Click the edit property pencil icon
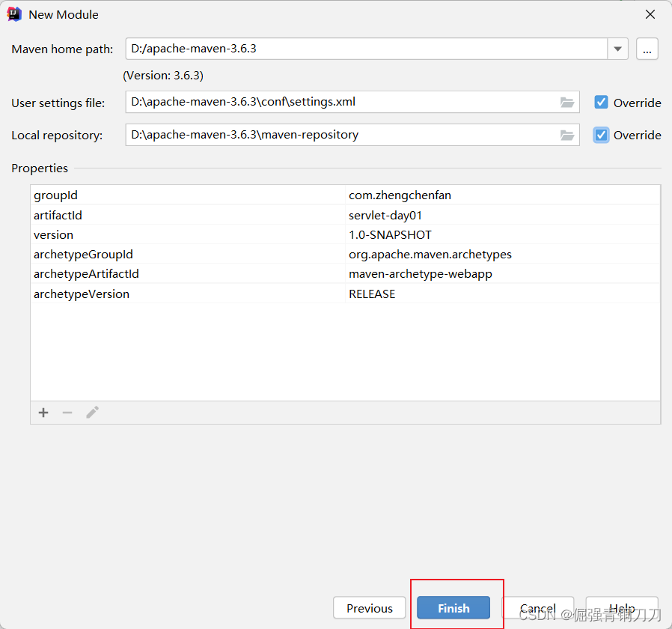 tap(92, 413)
